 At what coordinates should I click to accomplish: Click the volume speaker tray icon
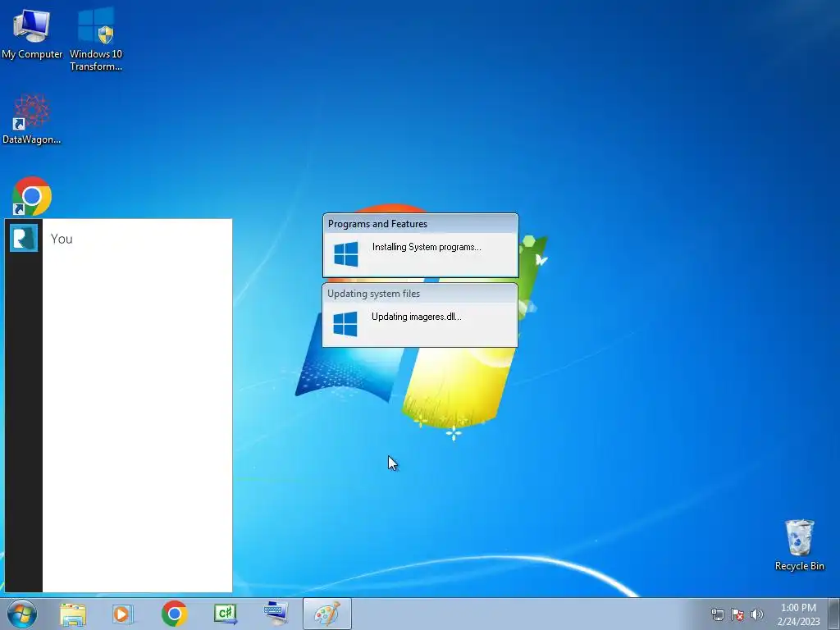[757, 614]
